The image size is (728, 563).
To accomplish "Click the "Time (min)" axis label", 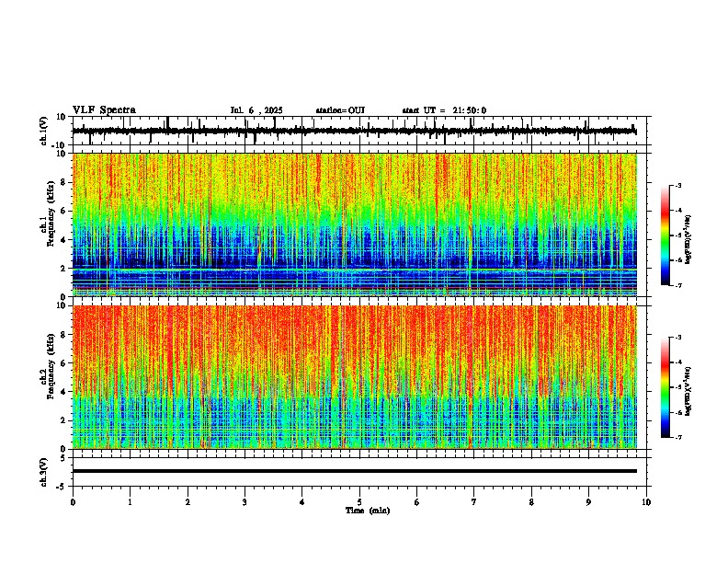I will 368,511.
